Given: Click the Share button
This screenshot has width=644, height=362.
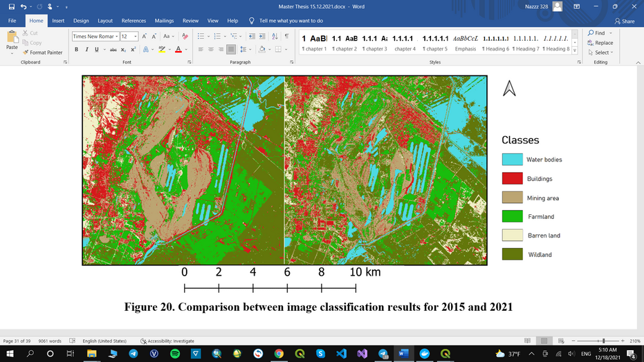Looking at the screenshot, I should tap(624, 21).
